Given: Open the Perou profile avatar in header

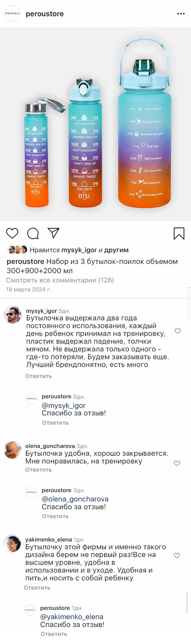Looking at the screenshot, I should [x=12, y=14].
